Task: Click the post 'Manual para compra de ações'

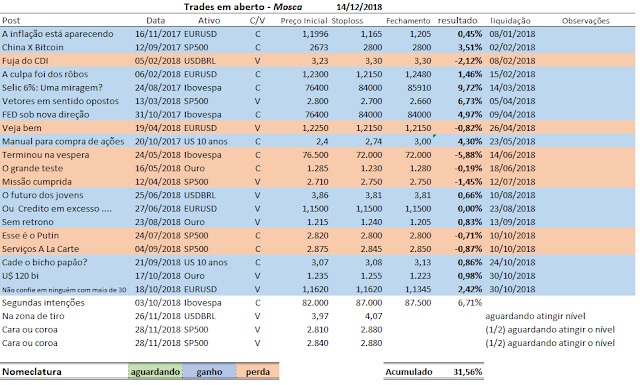Action: (x=63, y=141)
